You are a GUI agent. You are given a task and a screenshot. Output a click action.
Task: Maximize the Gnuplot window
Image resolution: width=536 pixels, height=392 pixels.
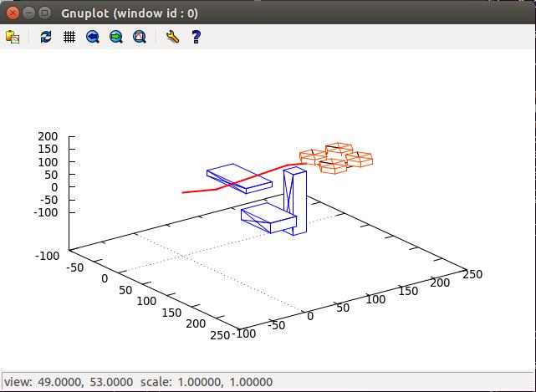coord(44,13)
